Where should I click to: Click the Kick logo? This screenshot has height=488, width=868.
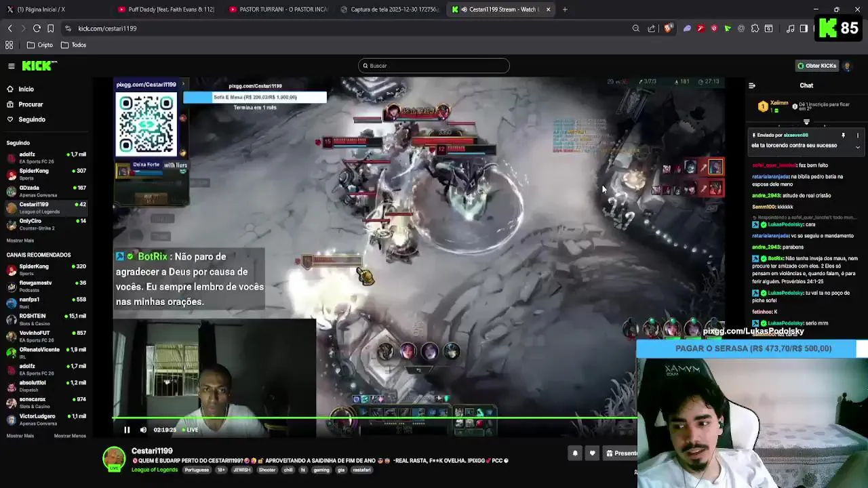pyautogui.click(x=39, y=66)
